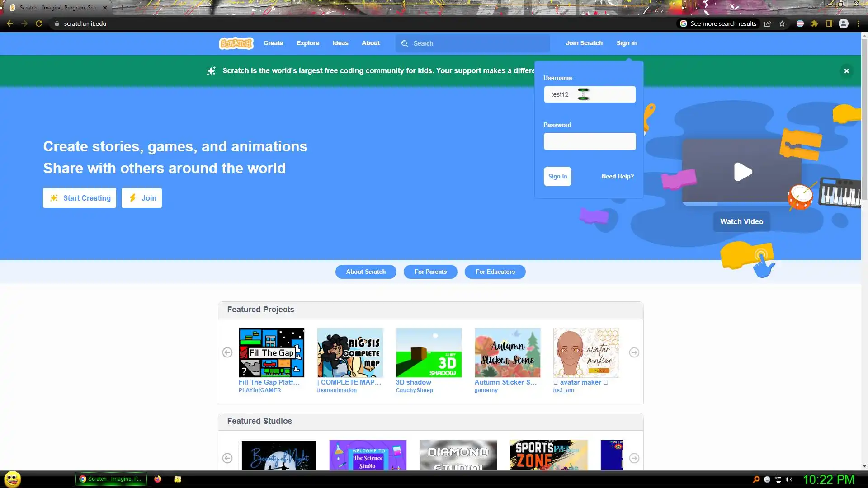The width and height of the screenshot is (868, 488).
Task: Click the Start Creating button
Action: pyautogui.click(x=80, y=198)
